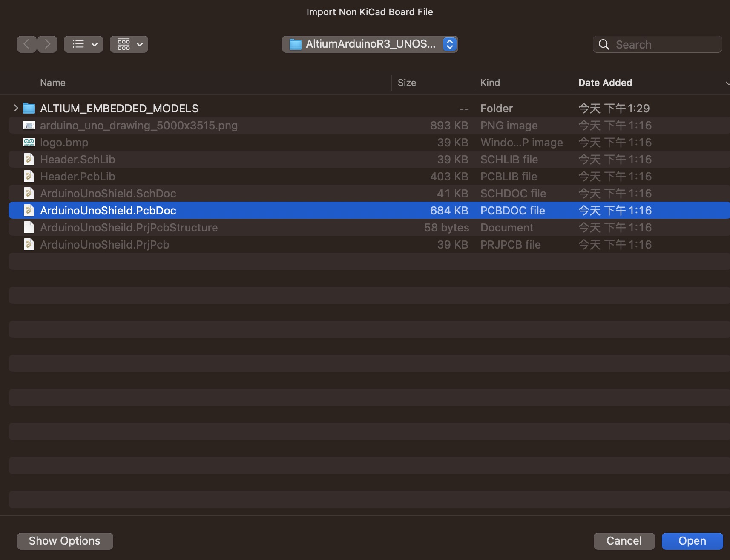Select the Header.PcbLib file name
Image resolution: width=730 pixels, height=560 pixels.
coord(78,177)
